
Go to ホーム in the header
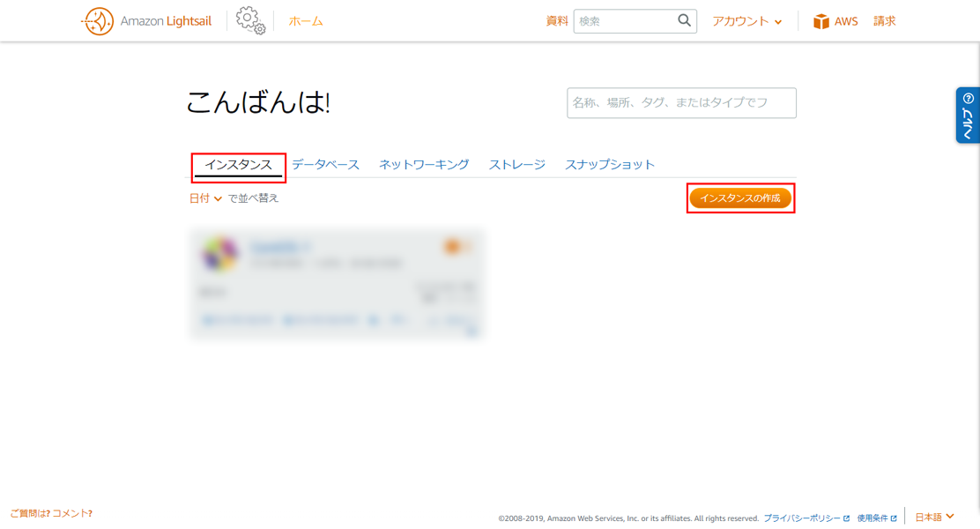coord(306,21)
